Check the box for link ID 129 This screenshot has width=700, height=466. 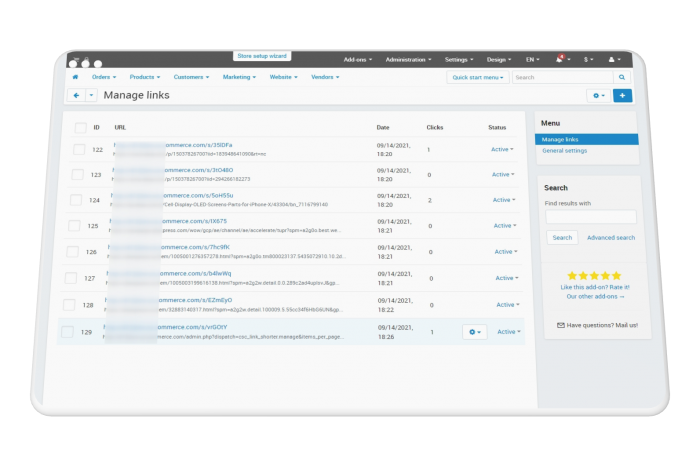[67, 332]
